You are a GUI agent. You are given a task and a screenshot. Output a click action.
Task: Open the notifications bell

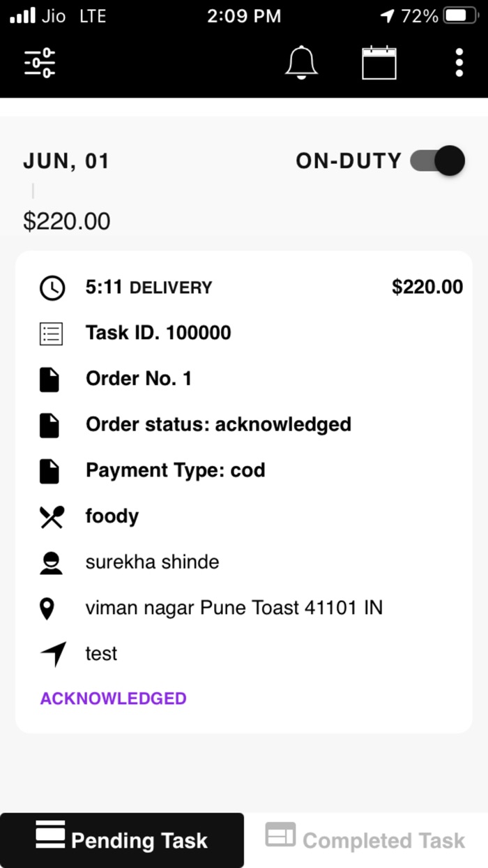[x=302, y=62]
